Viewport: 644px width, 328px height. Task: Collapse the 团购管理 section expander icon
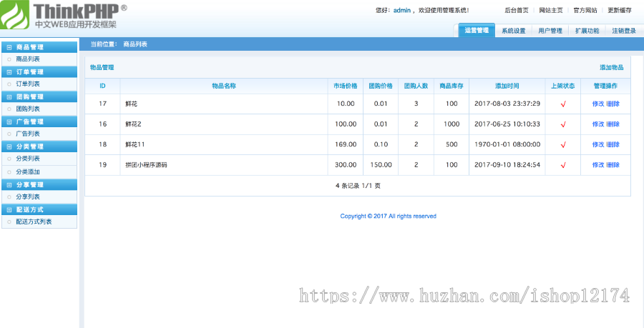9,97
